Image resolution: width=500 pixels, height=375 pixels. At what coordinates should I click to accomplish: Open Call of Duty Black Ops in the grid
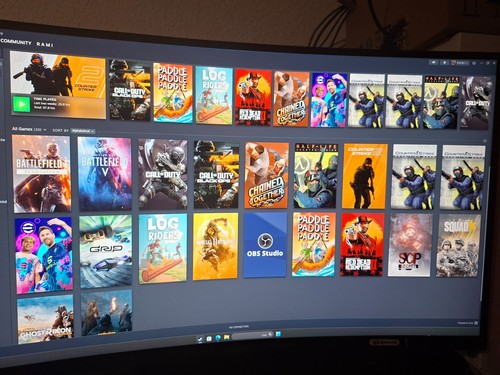pos(216,175)
